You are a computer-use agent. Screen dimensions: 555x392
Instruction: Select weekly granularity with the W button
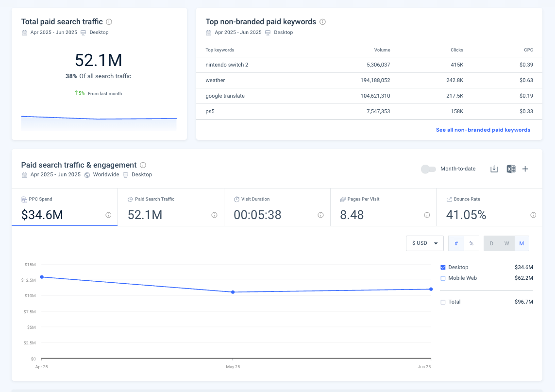[x=506, y=243]
